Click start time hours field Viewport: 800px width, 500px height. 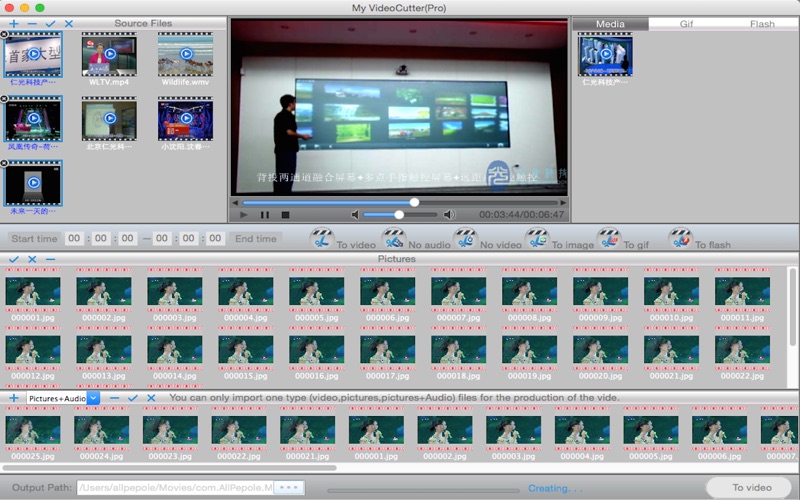pos(74,238)
